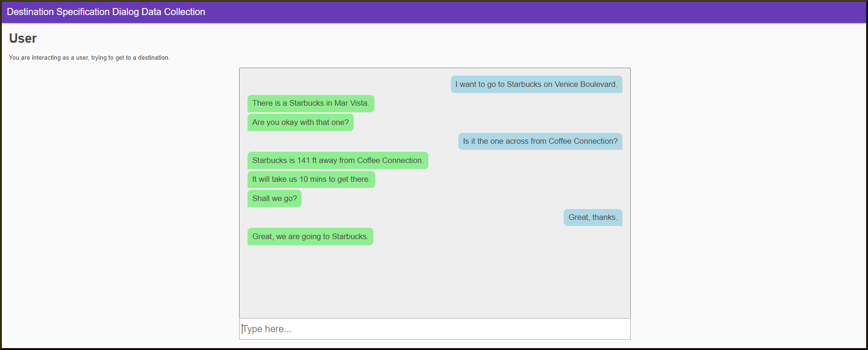Click the "There is a Starbucks in Mar Vista." bubble
The image size is (868, 350).
click(x=311, y=103)
